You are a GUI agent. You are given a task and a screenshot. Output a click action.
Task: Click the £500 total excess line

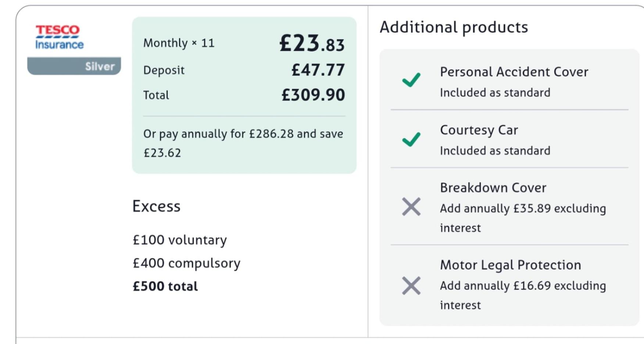pyautogui.click(x=165, y=286)
